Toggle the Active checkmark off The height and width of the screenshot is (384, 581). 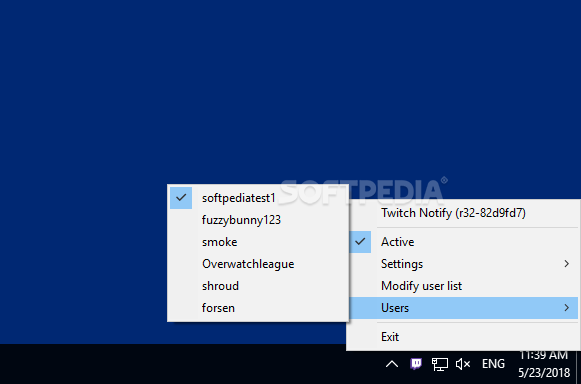tap(360, 242)
